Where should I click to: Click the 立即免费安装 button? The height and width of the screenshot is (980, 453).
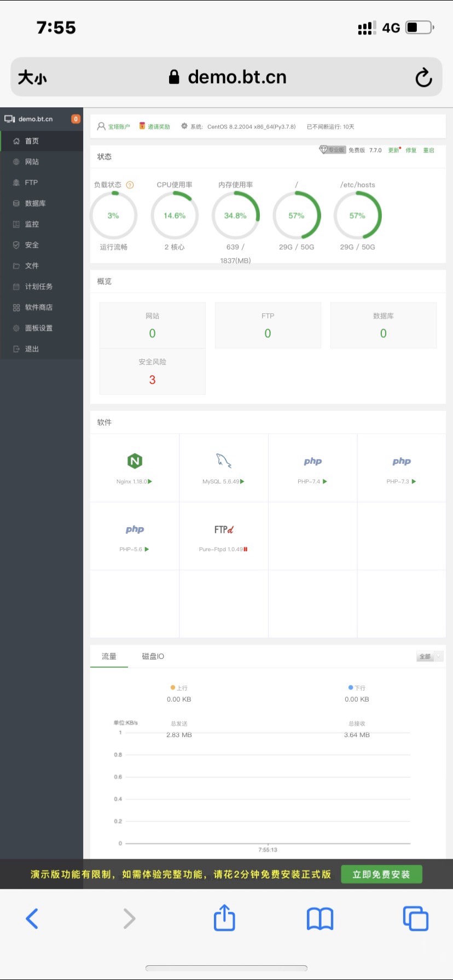[x=381, y=874]
